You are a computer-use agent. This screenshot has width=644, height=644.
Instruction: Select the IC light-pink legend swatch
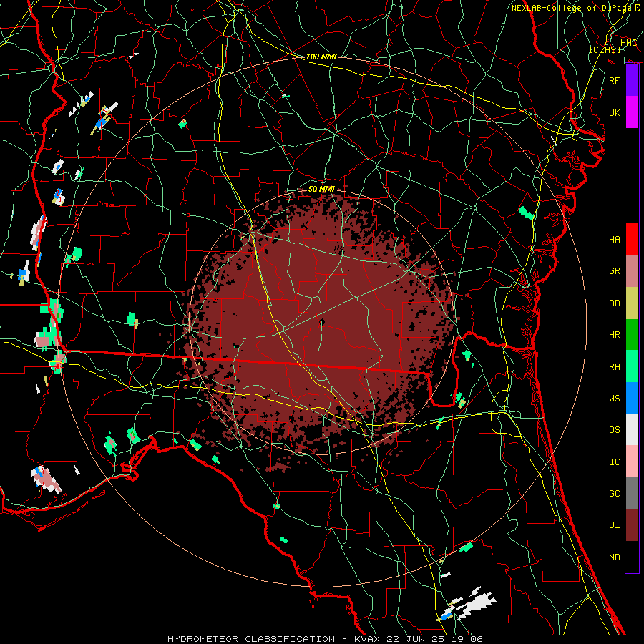[x=632, y=462]
